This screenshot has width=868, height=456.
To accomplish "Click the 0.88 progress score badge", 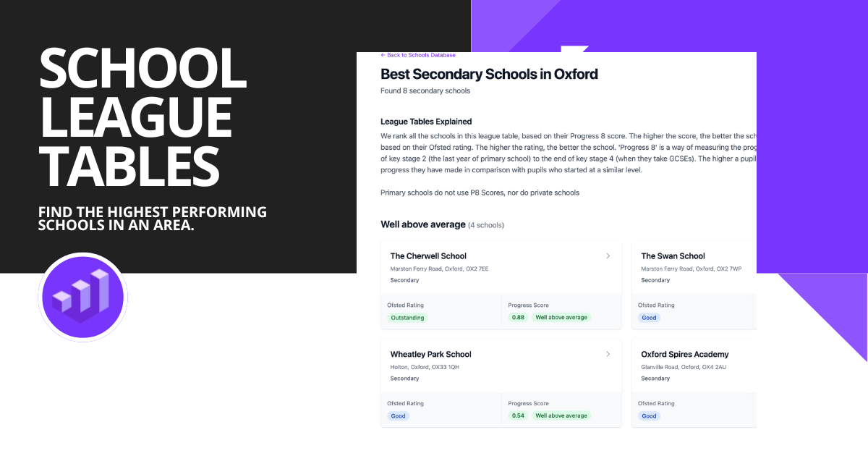I will coord(519,317).
